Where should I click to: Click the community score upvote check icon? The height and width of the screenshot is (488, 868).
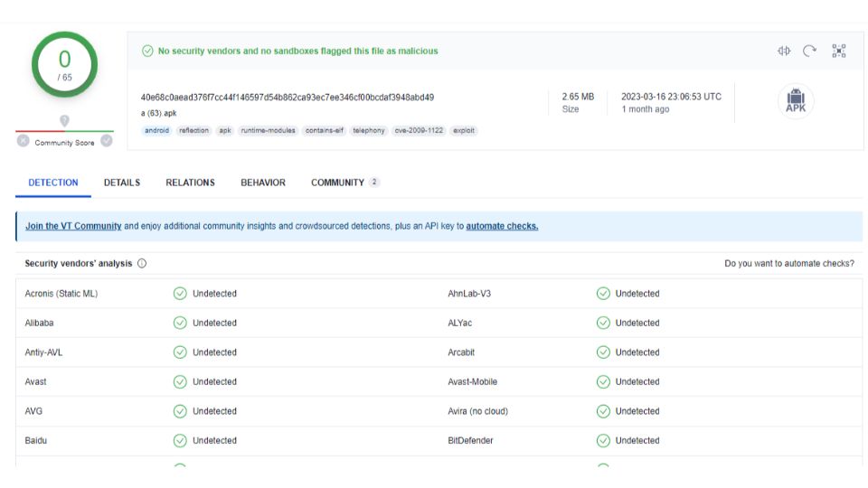(x=107, y=141)
